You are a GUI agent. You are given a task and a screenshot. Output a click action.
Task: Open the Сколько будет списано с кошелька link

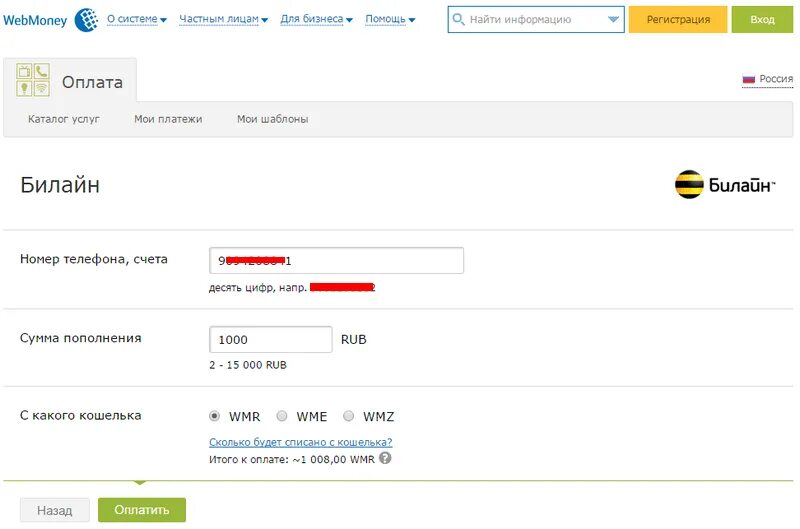pyautogui.click(x=301, y=442)
